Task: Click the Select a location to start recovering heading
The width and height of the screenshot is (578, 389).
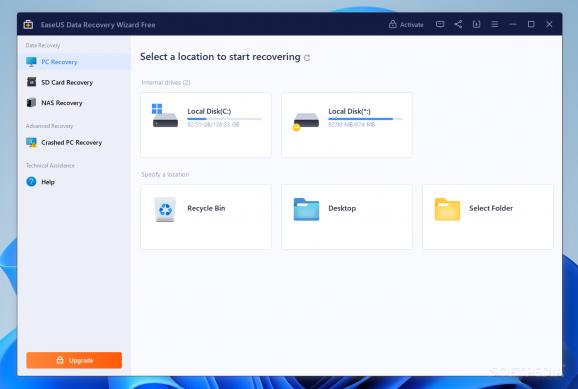Action: tap(220, 57)
